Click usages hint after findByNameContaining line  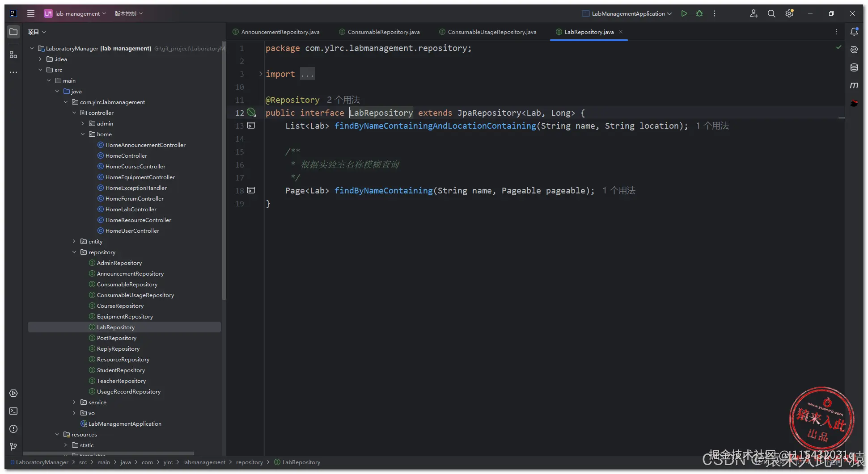619,190
